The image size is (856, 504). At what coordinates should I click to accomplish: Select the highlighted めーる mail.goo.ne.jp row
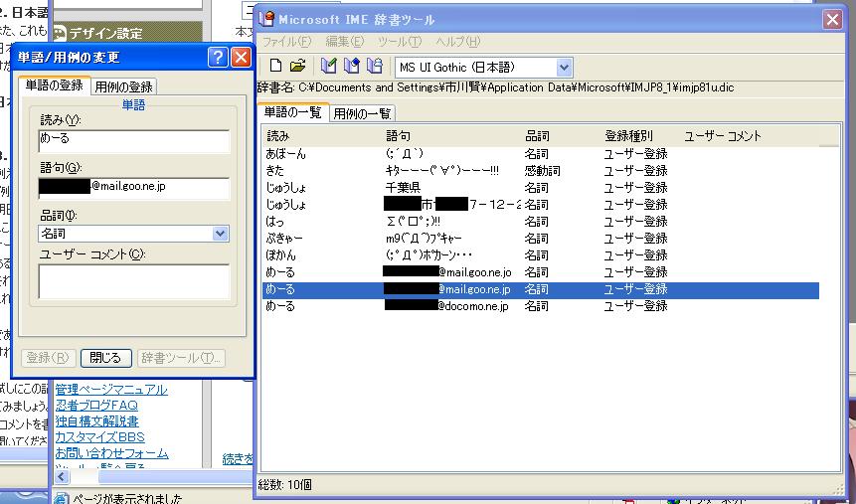click(541, 289)
